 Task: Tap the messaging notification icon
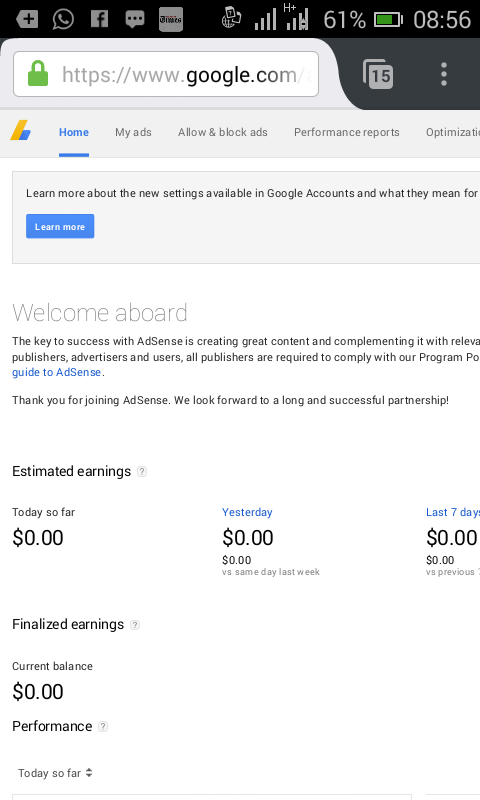click(135, 19)
